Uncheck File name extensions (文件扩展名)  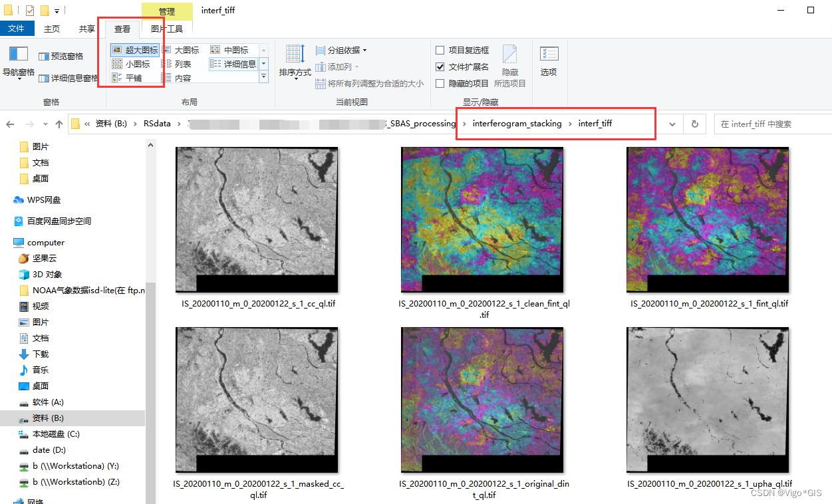click(x=462, y=66)
